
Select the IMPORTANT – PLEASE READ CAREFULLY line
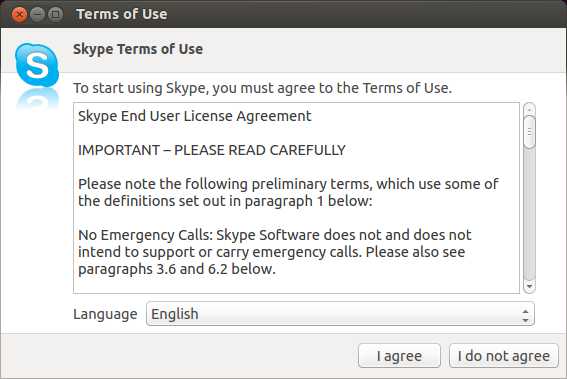pyautogui.click(x=212, y=150)
